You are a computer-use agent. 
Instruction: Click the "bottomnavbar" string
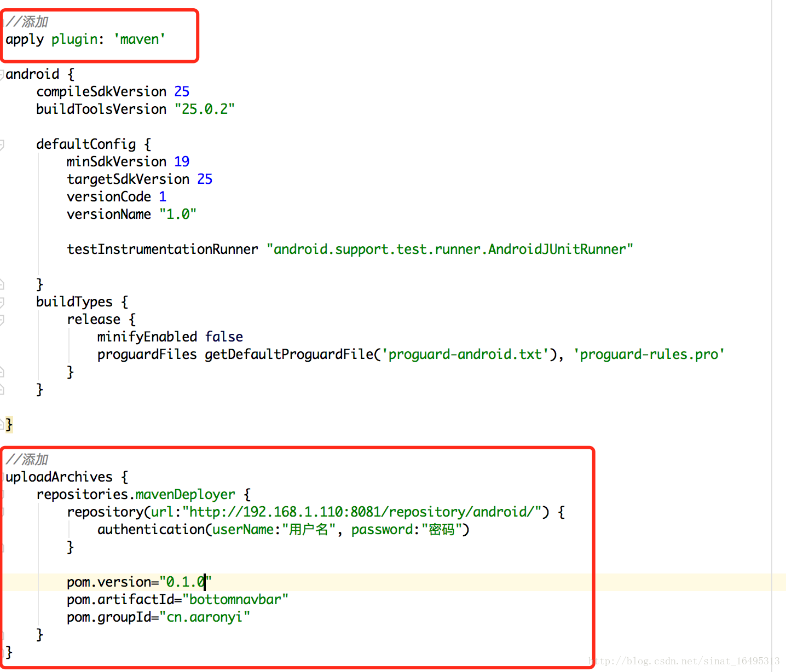[235, 599]
